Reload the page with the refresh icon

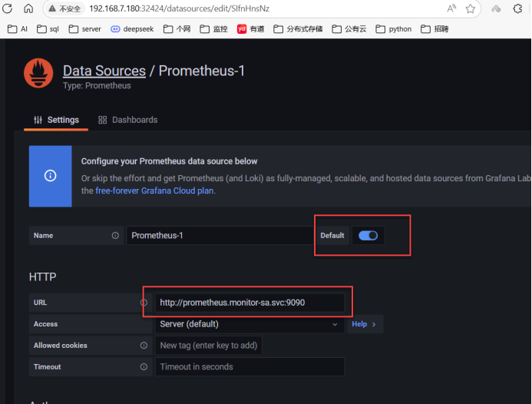[x=8, y=9]
